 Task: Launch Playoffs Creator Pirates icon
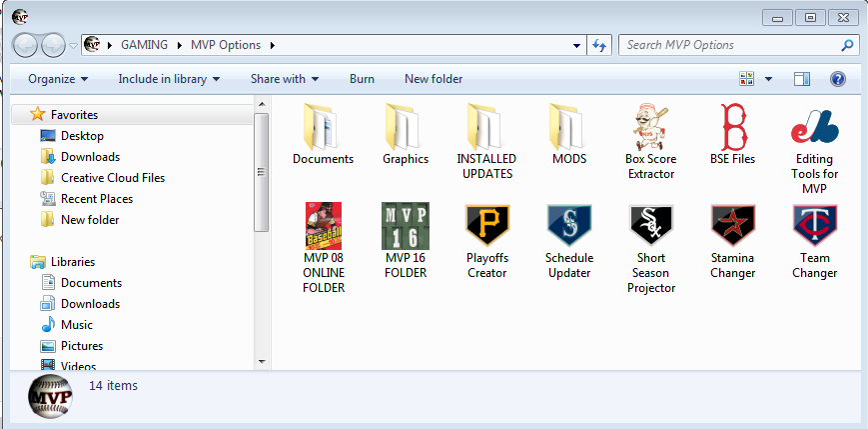tap(487, 226)
